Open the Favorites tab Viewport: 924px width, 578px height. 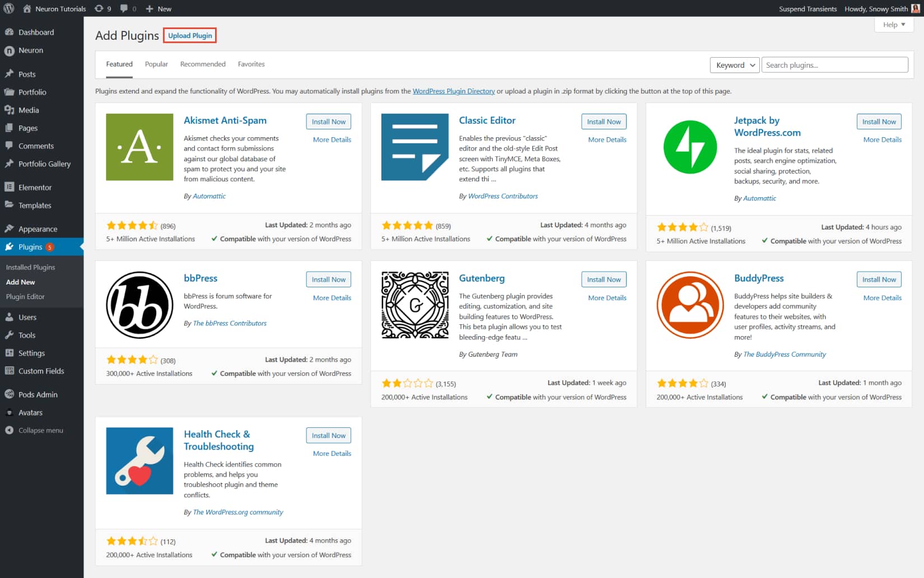(251, 64)
